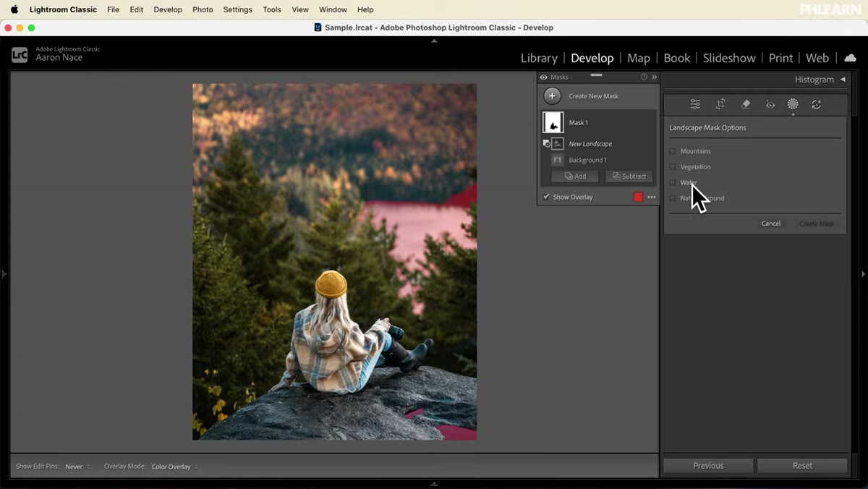Select the Red Eye correction icon
The height and width of the screenshot is (489, 868).
(770, 104)
